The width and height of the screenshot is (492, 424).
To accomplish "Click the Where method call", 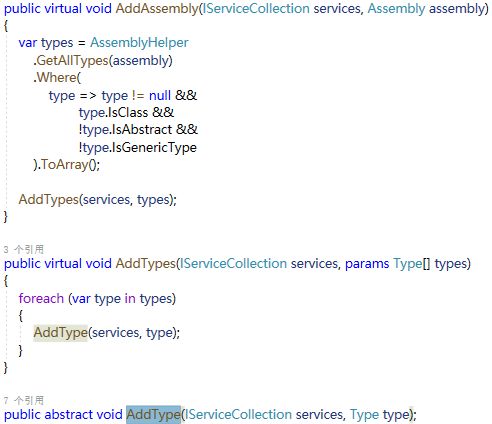I will [57, 77].
